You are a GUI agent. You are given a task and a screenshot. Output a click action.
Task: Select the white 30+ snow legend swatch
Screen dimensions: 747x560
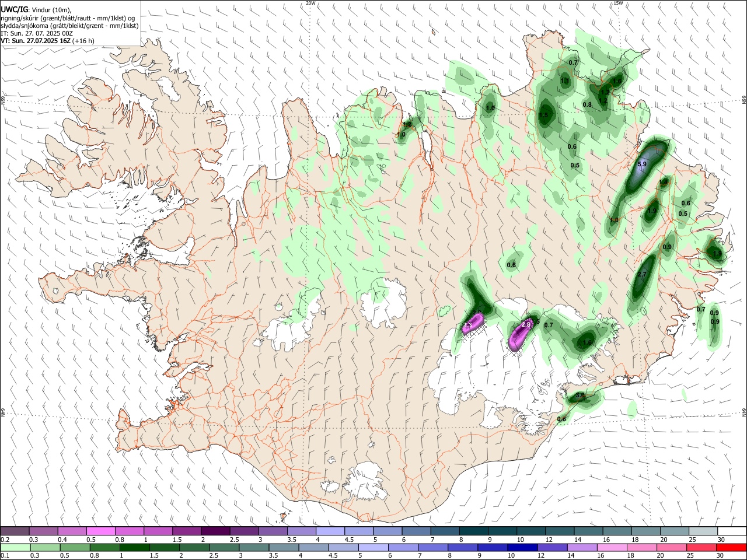[x=732, y=531]
